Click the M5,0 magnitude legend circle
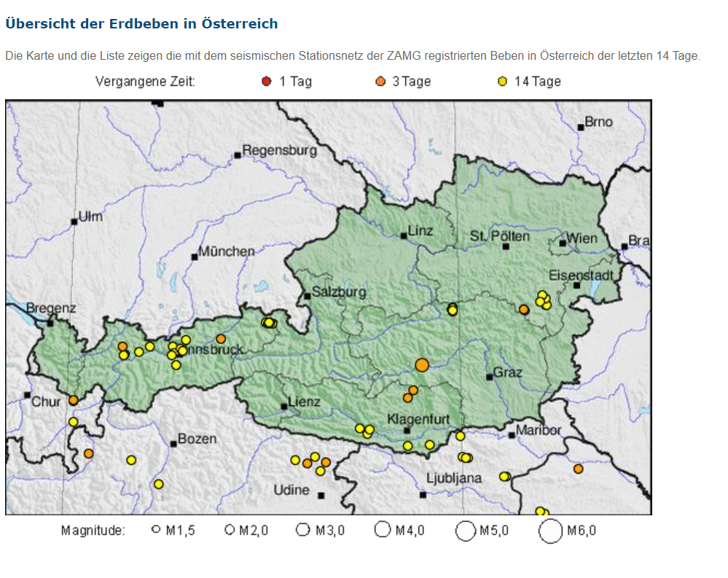Viewport: 728px width, 578px height. pyautogui.click(x=466, y=531)
